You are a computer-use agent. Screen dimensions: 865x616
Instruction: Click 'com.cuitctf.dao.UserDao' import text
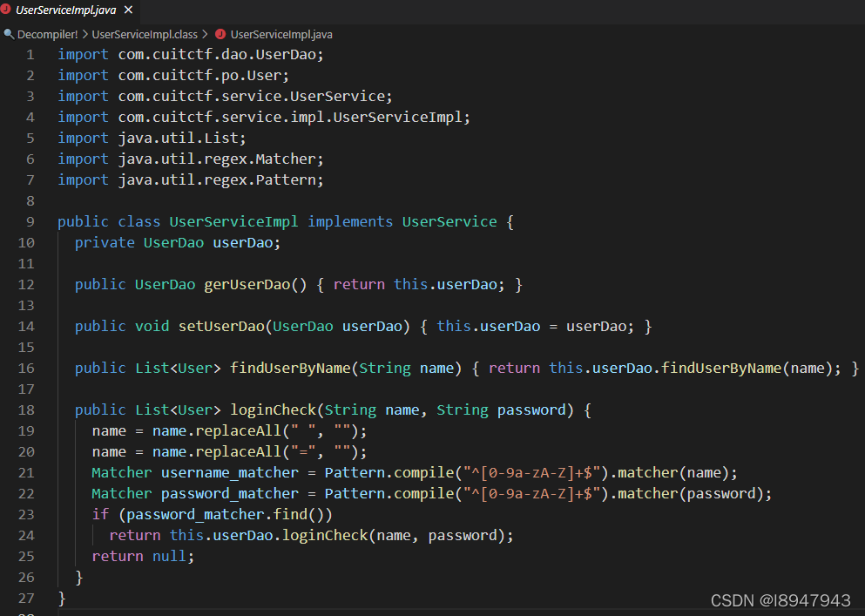(x=217, y=55)
